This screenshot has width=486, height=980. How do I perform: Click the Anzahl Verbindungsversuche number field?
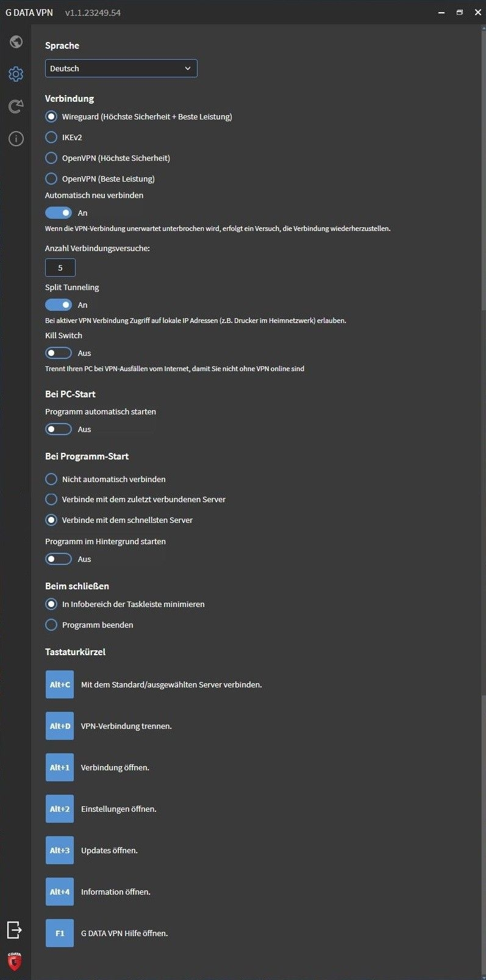pos(60,268)
